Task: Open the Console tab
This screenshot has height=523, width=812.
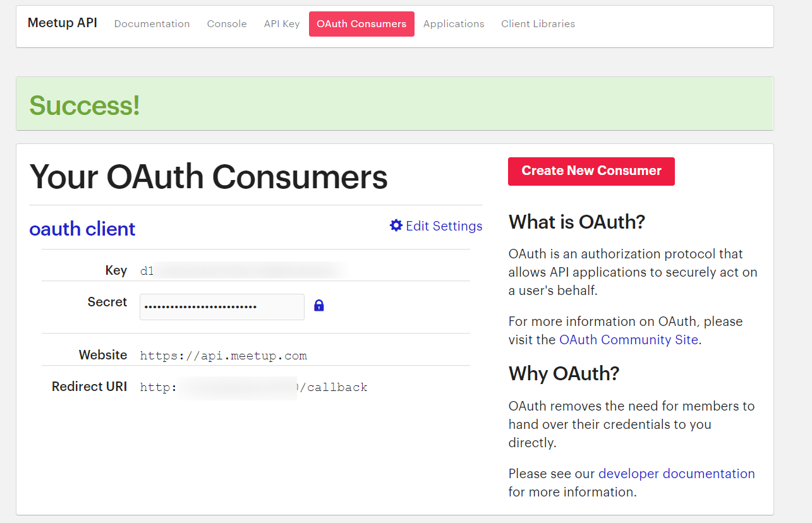Action: 227,24
